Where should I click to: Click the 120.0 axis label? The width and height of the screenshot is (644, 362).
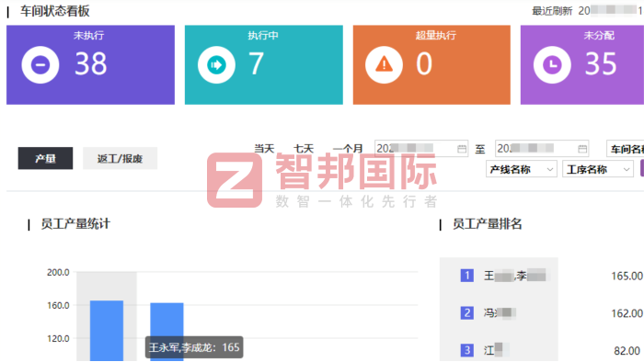(58, 339)
